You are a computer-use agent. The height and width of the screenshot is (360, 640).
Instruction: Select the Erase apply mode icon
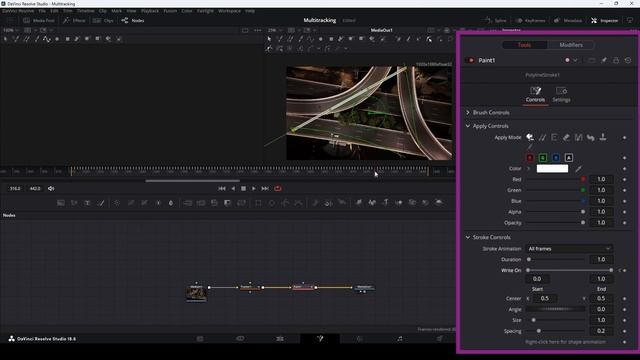(x=566, y=138)
